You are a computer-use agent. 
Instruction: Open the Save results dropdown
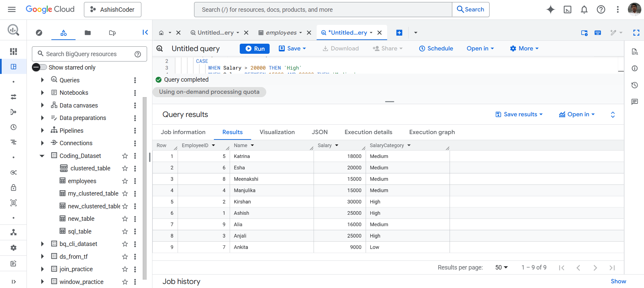click(x=519, y=114)
